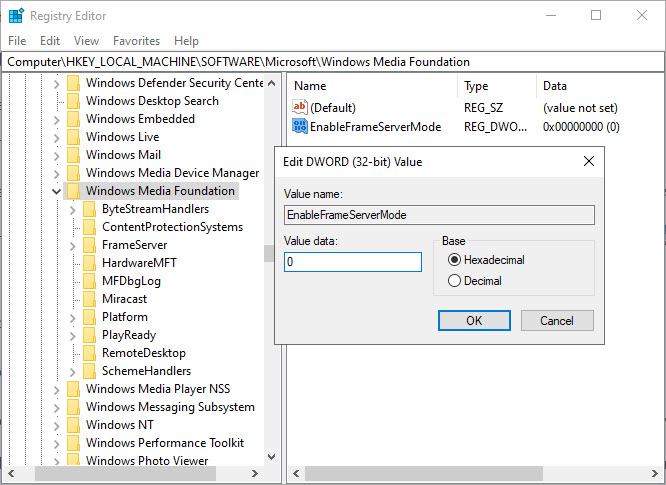
Task: Select the Hexadecimal base option
Action: 454,259
